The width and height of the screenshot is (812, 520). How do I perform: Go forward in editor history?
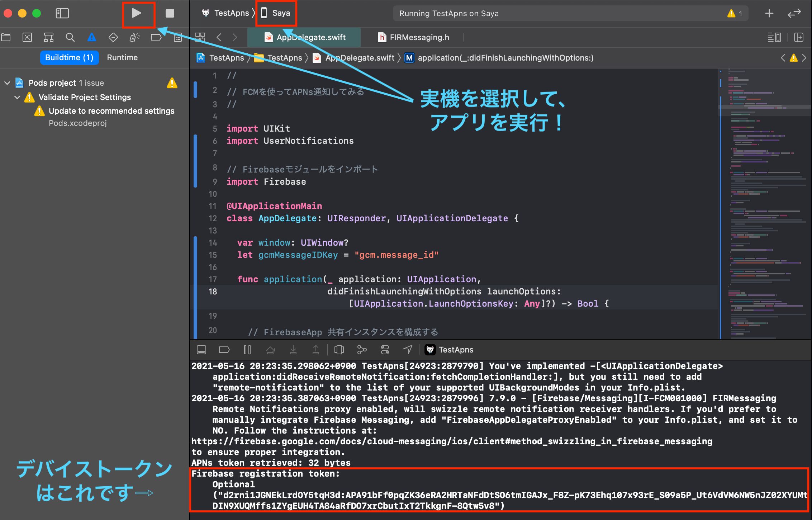235,37
